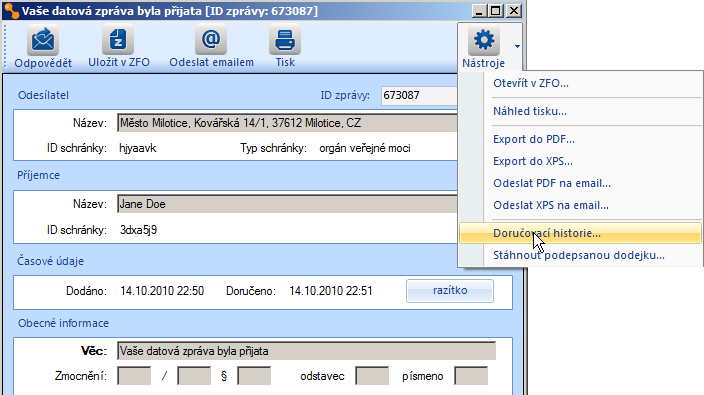
Task: Click the razítko button
Action: [x=450, y=291]
